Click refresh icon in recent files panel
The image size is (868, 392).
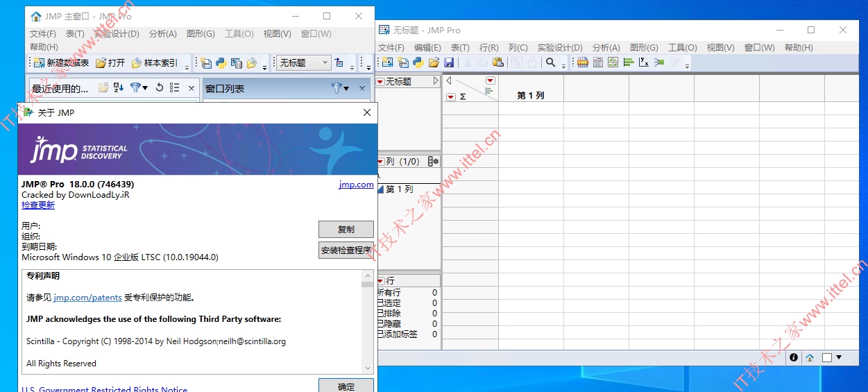tap(160, 87)
